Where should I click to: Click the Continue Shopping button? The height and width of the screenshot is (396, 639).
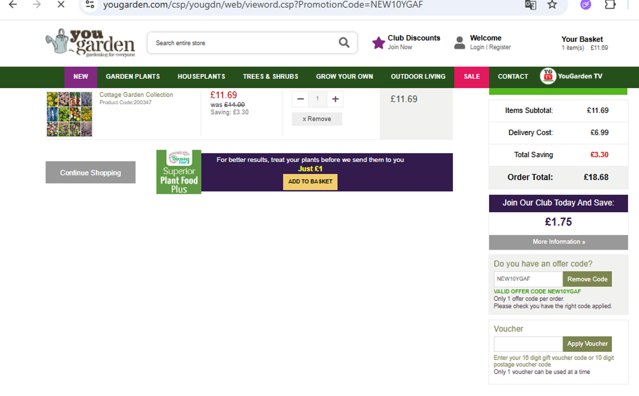coord(90,172)
